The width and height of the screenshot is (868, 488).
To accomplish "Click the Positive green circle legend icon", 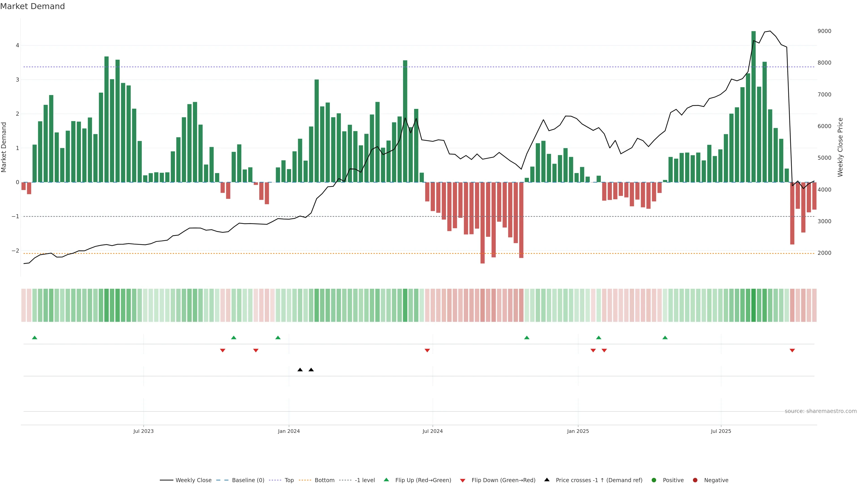I will [654, 480].
